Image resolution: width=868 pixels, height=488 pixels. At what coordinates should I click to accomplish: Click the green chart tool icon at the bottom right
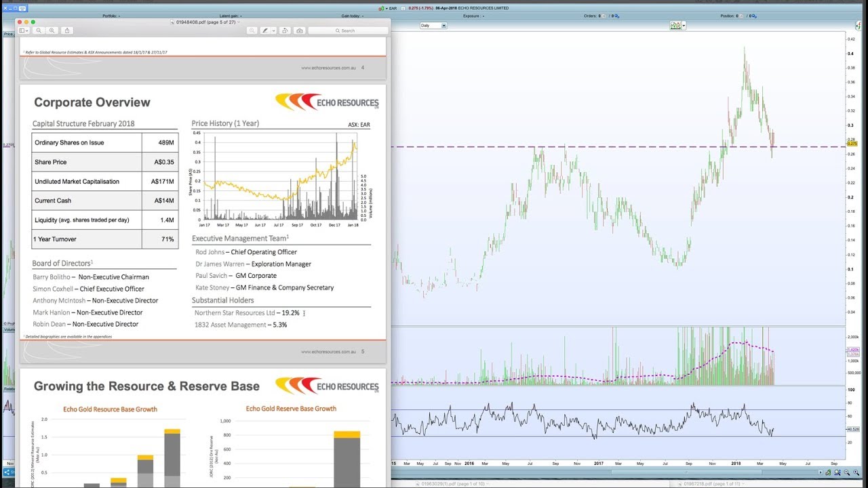point(828,472)
